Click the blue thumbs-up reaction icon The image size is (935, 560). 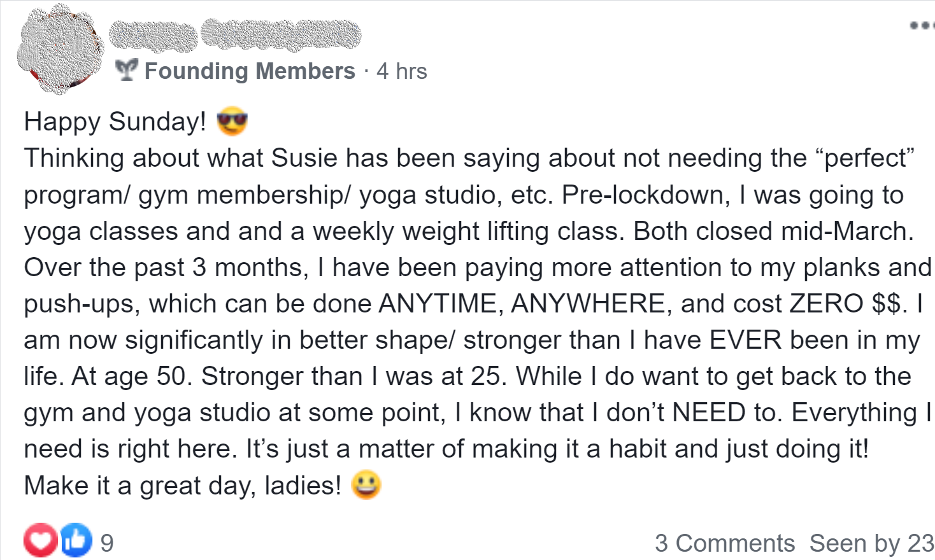[x=76, y=541]
